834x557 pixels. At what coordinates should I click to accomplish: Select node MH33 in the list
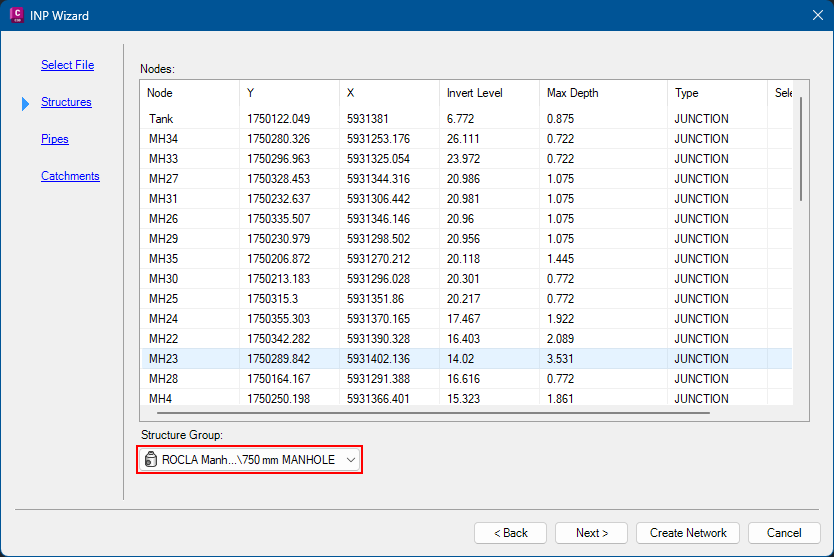[x=466, y=159]
